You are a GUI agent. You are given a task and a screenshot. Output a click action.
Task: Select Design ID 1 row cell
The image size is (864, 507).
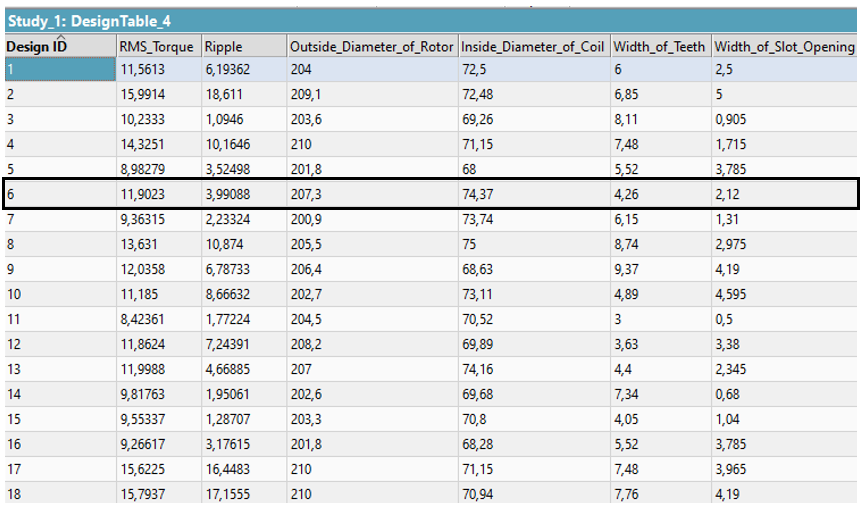pyautogui.click(x=58, y=70)
